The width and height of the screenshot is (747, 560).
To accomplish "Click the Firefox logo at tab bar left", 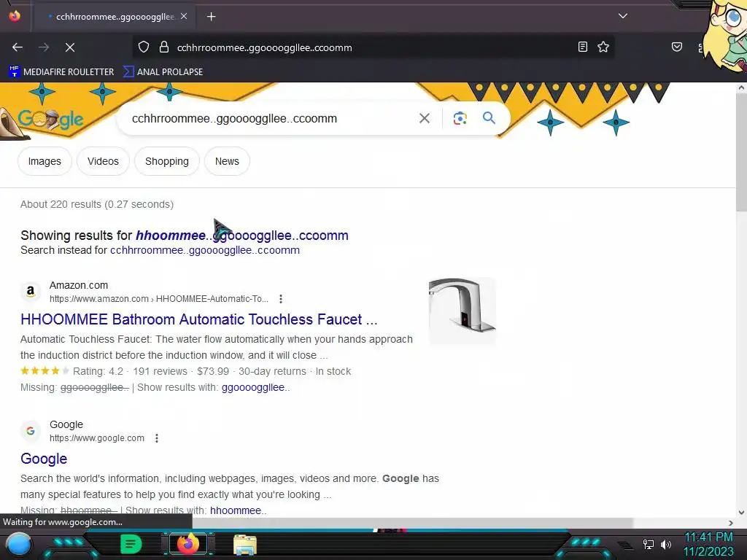I will point(15,16).
